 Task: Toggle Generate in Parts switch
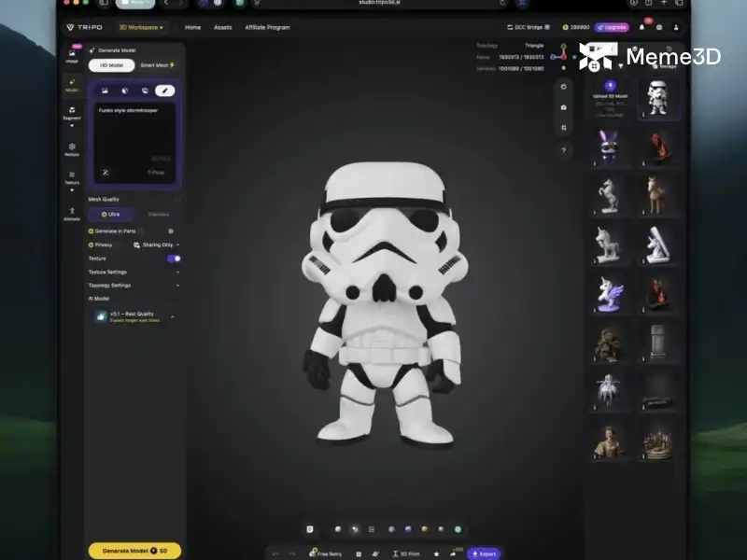coord(171,231)
